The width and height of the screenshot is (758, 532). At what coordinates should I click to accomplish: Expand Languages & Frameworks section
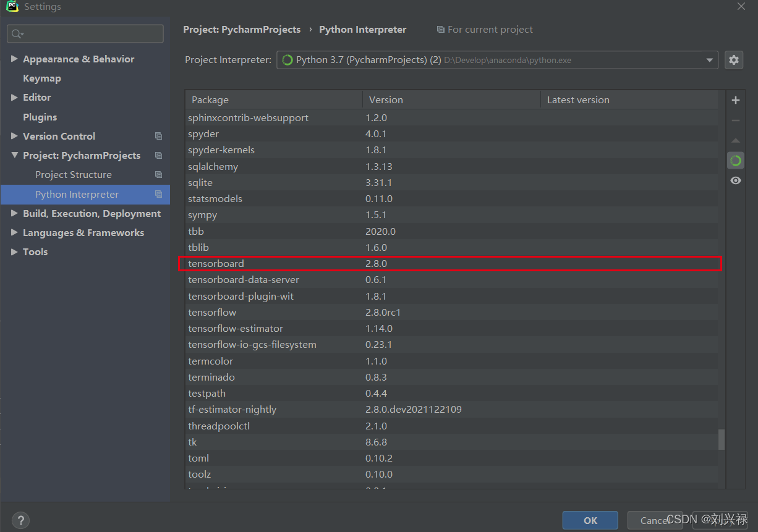[14, 232]
